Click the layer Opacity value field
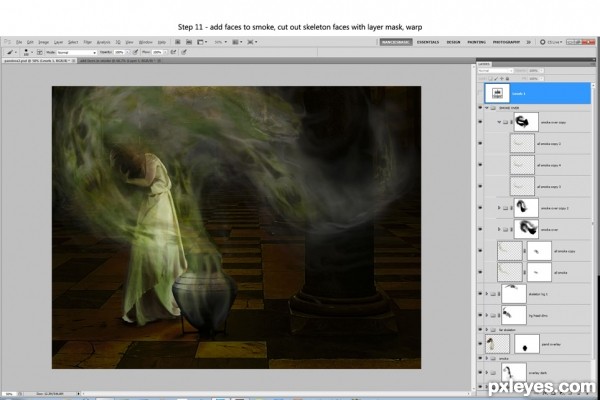Viewport: 600px width, 400px height. coord(535,71)
